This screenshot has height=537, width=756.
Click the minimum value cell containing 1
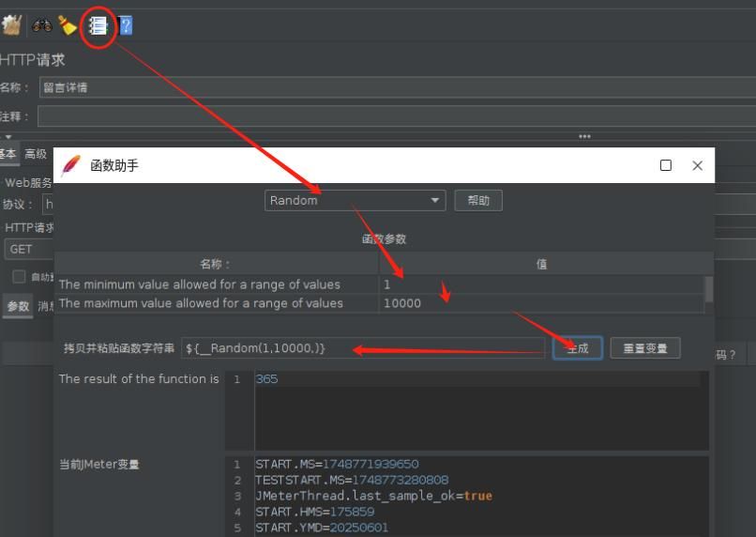540,284
